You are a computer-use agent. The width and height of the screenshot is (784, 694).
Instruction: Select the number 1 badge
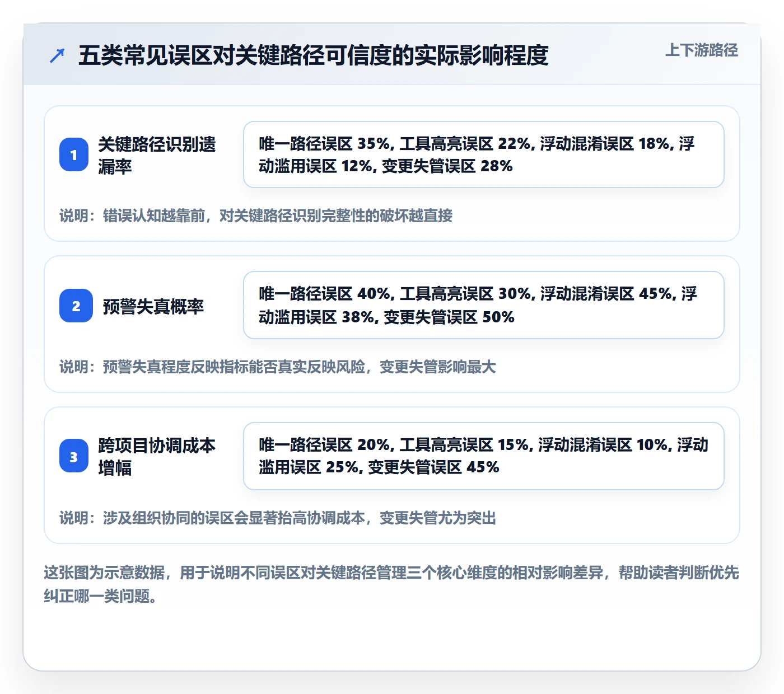74,154
